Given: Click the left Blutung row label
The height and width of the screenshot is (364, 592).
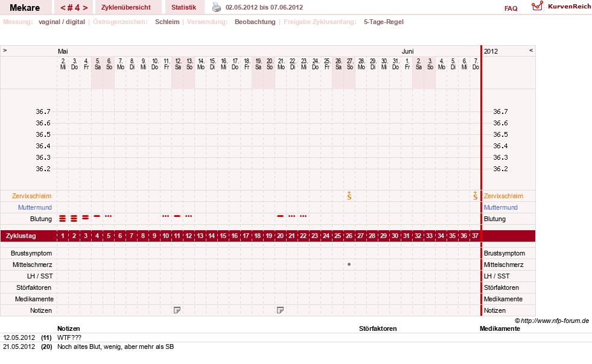Looking at the screenshot, I should pyautogui.click(x=41, y=219).
